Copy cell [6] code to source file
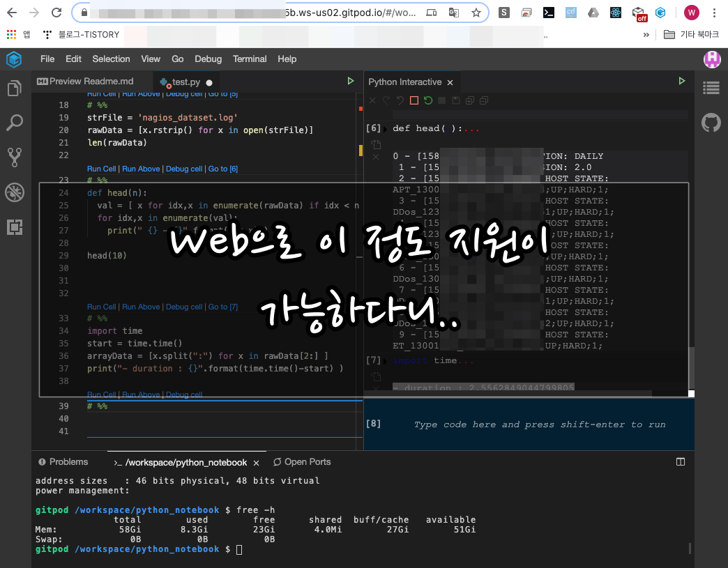Image resolution: width=728 pixels, height=568 pixels. [x=376, y=145]
